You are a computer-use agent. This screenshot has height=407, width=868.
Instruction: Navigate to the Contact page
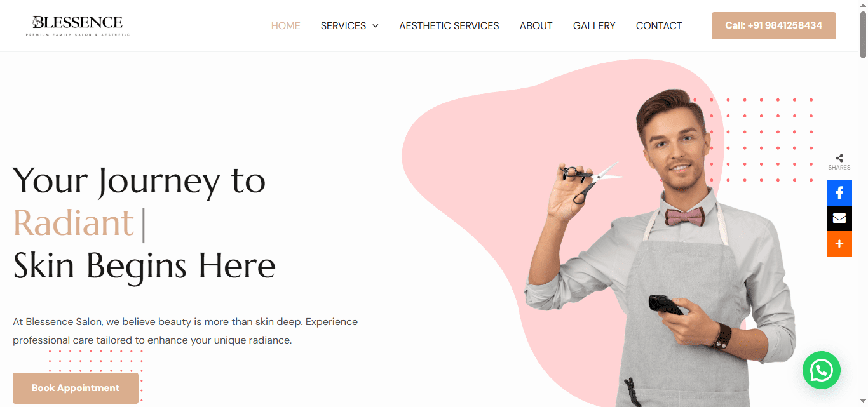[659, 26]
